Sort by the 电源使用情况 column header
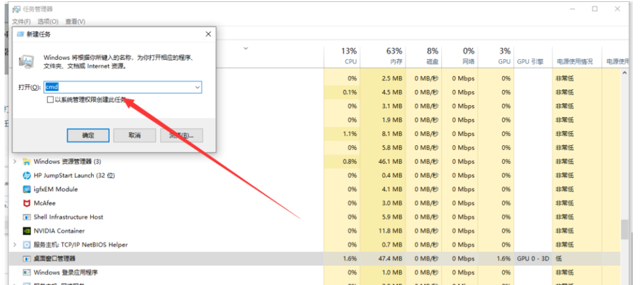 pos(577,56)
